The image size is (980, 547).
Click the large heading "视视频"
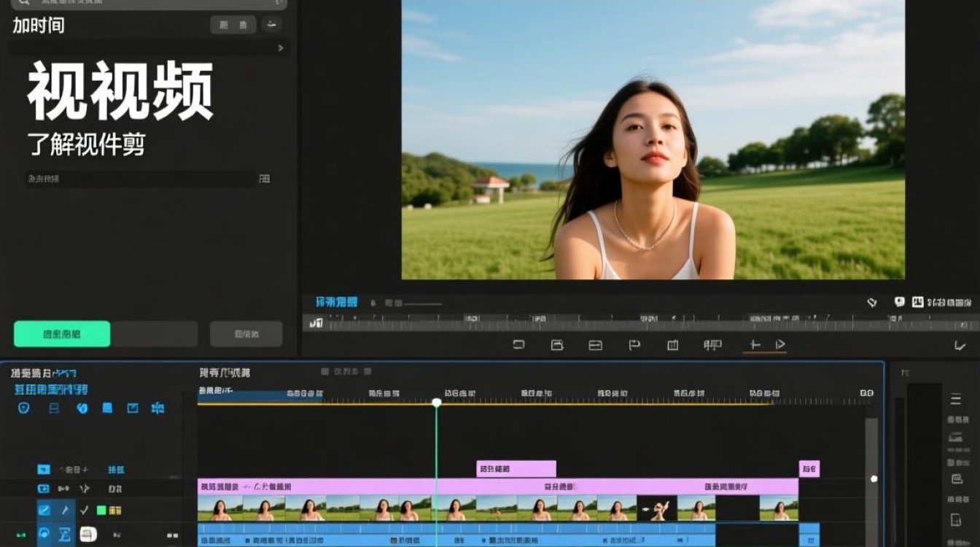click(120, 91)
